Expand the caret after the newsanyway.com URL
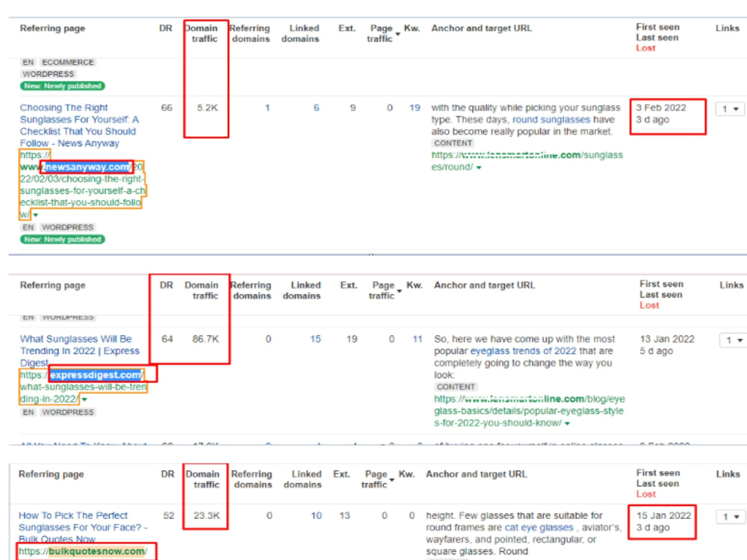The image size is (747, 560). pyautogui.click(x=36, y=215)
